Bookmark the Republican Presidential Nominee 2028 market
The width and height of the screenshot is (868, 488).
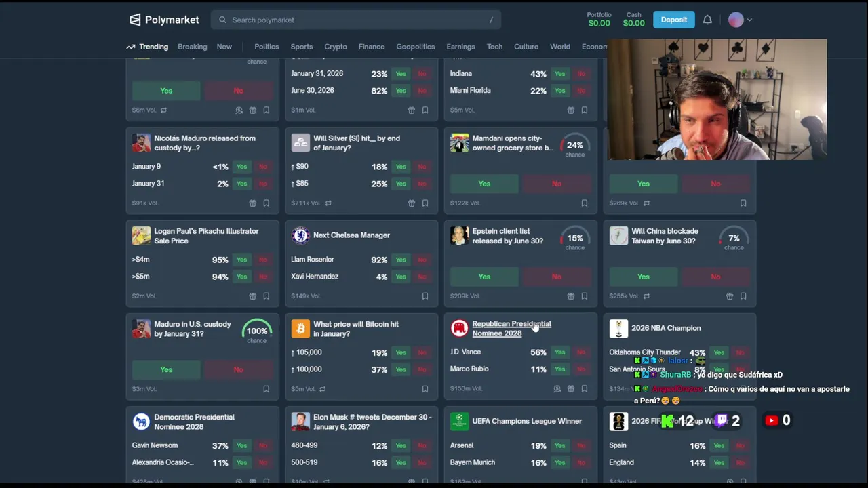(585, 389)
